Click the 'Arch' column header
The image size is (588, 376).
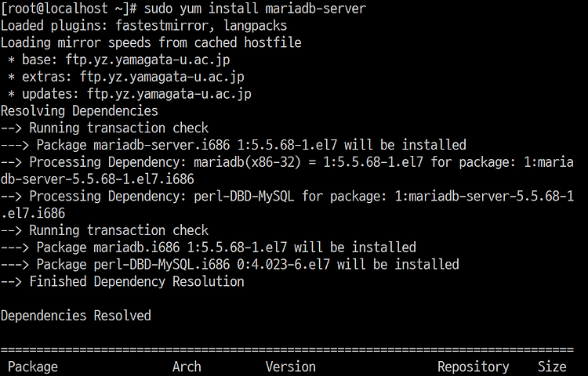pyautogui.click(x=187, y=367)
